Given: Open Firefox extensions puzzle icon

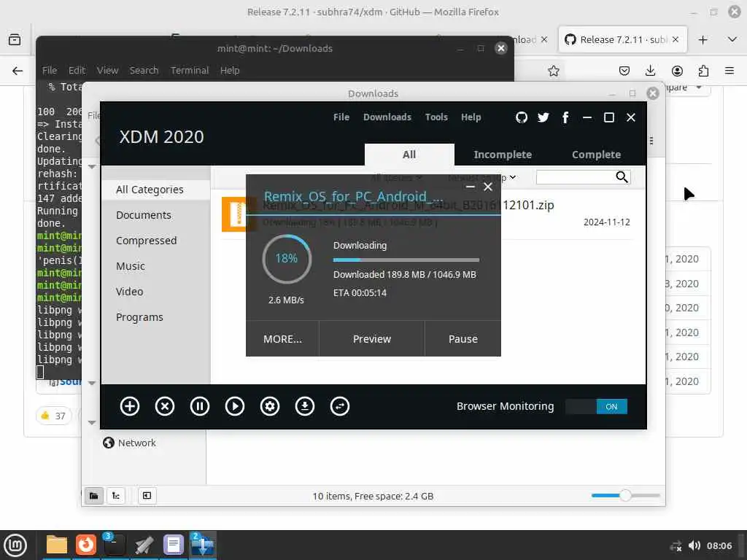Looking at the screenshot, I should pyautogui.click(x=703, y=71).
